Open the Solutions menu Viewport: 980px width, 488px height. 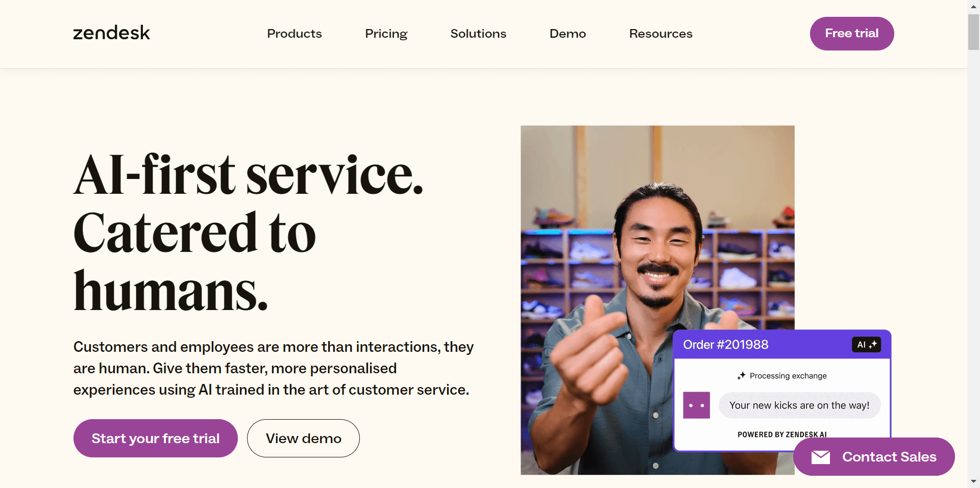478,34
